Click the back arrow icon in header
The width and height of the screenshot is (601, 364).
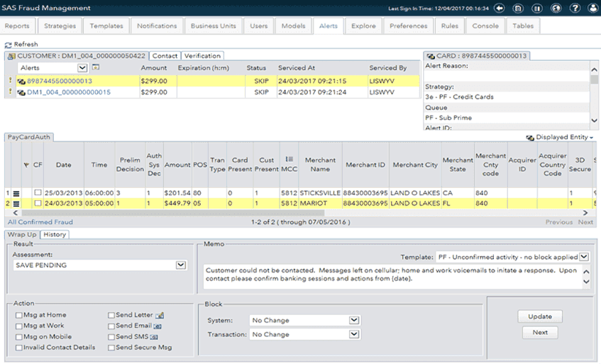(499, 8)
